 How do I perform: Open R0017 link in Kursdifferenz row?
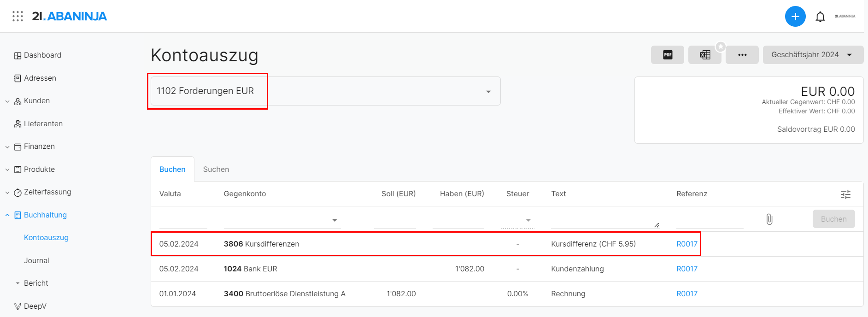pos(686,244)
